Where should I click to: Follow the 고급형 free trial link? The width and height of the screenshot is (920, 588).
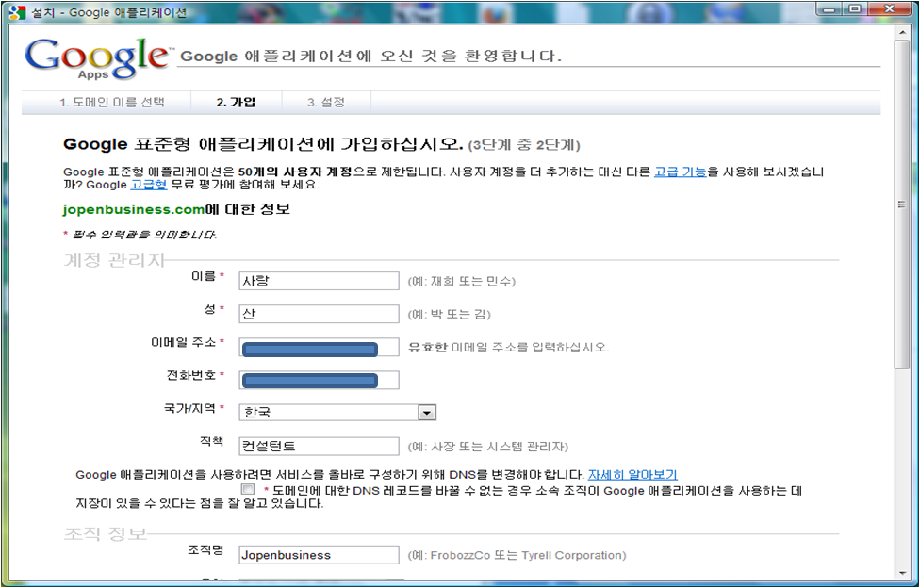point(148,185)
